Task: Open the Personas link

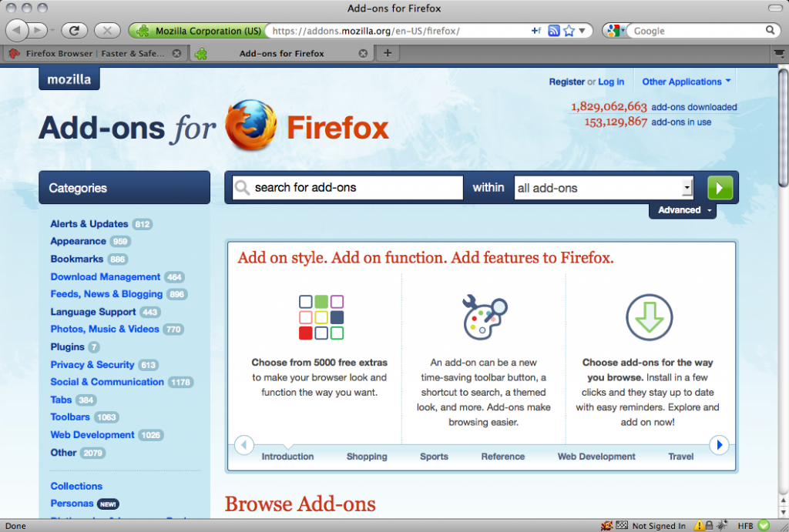Action: pos(72,504)
